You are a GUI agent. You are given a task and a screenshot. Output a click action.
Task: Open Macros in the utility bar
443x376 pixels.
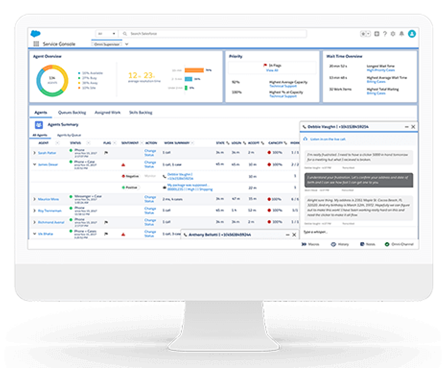click(310, 244)
